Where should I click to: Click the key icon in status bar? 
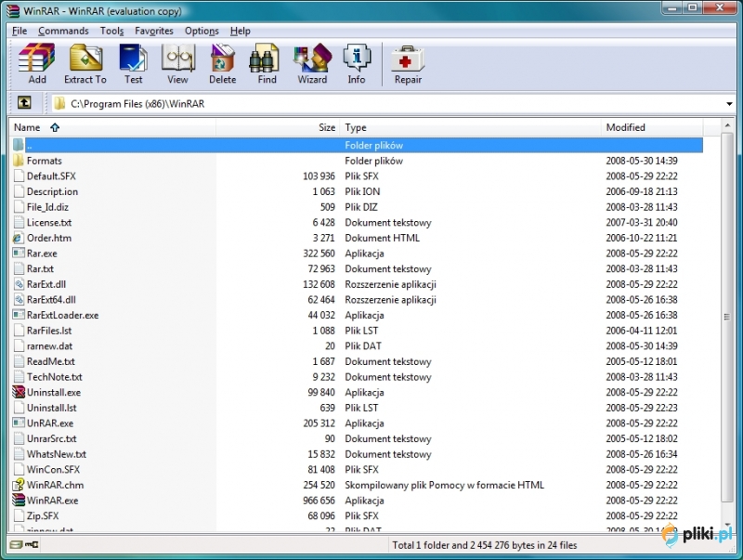[32, 545]
